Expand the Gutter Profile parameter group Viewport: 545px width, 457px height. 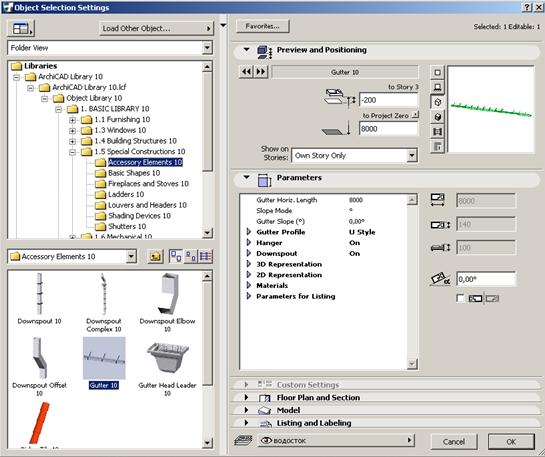point(249,232)
